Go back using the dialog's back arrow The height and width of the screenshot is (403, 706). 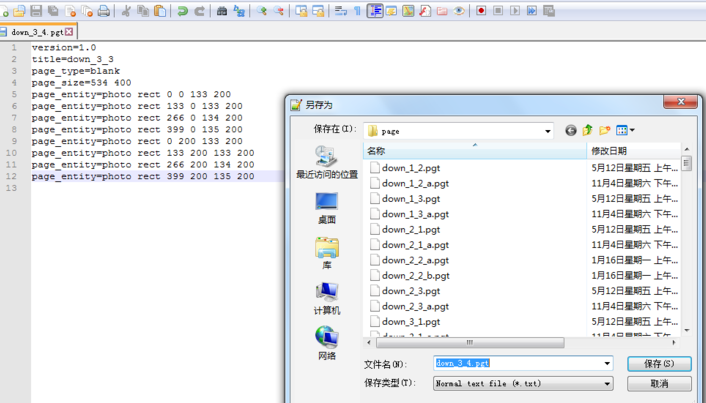pos(570,131)
